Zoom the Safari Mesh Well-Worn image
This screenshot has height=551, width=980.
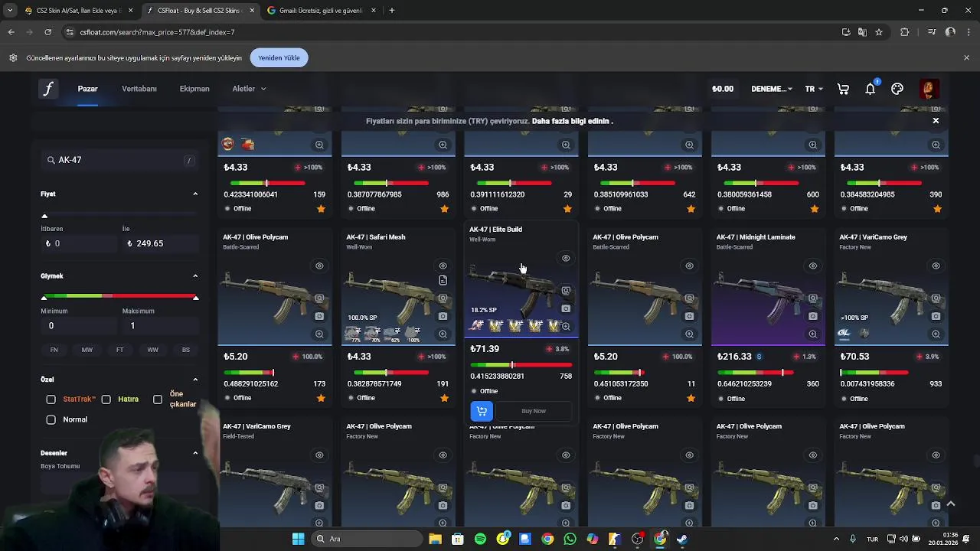click(x=443, y=334)
